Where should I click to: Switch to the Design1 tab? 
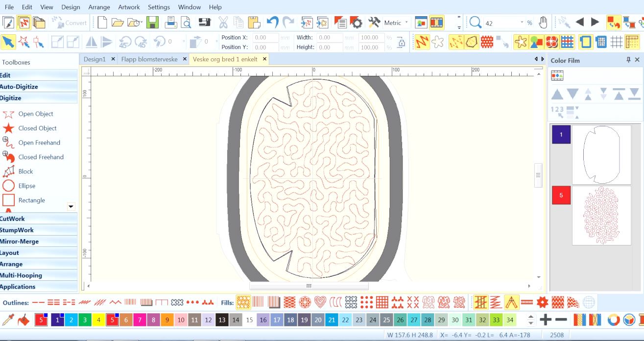coord(95,59)
